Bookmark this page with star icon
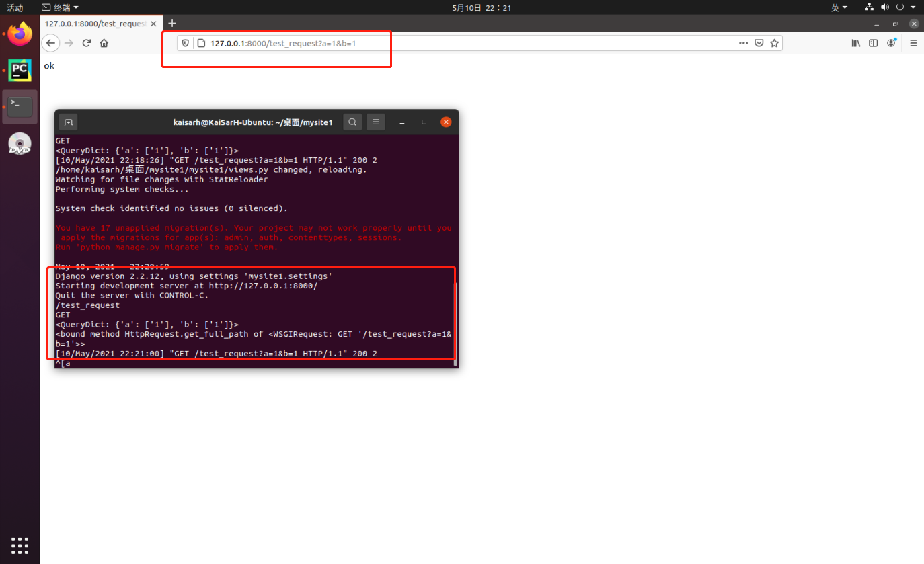The width and height of the screenshot is (924, 564). pyautogui.click(x=774, y=43)
